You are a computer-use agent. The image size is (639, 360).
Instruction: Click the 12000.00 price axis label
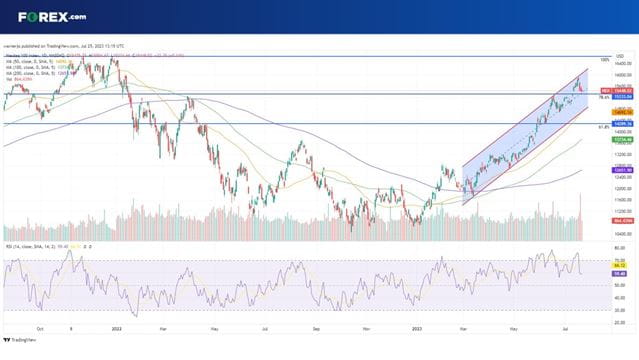(623, 189)
